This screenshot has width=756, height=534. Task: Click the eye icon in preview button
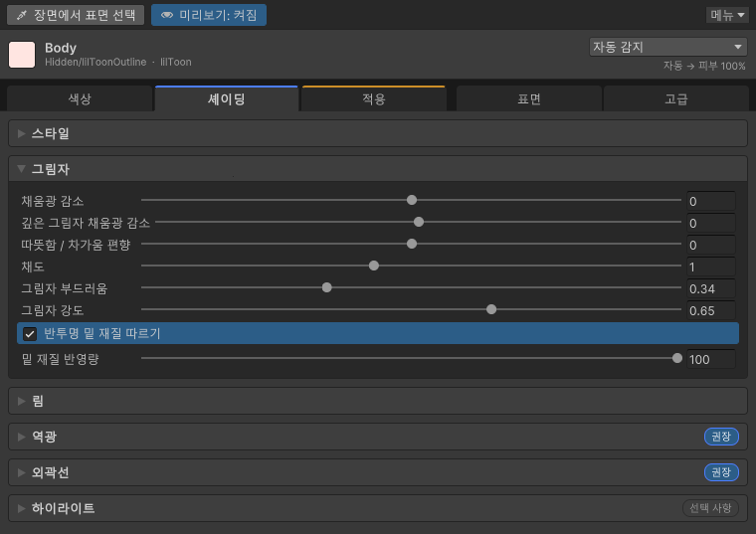pyautogui.click(x=167, y=15)
